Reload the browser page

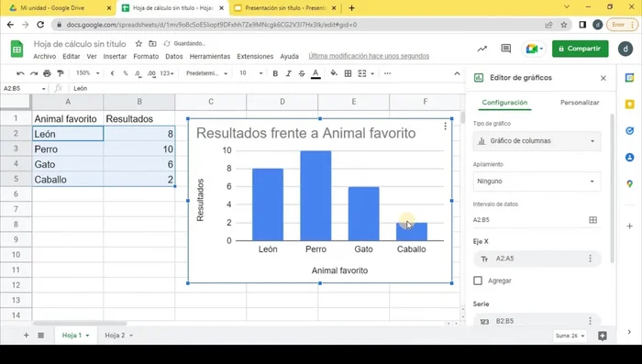coord(40,25)
